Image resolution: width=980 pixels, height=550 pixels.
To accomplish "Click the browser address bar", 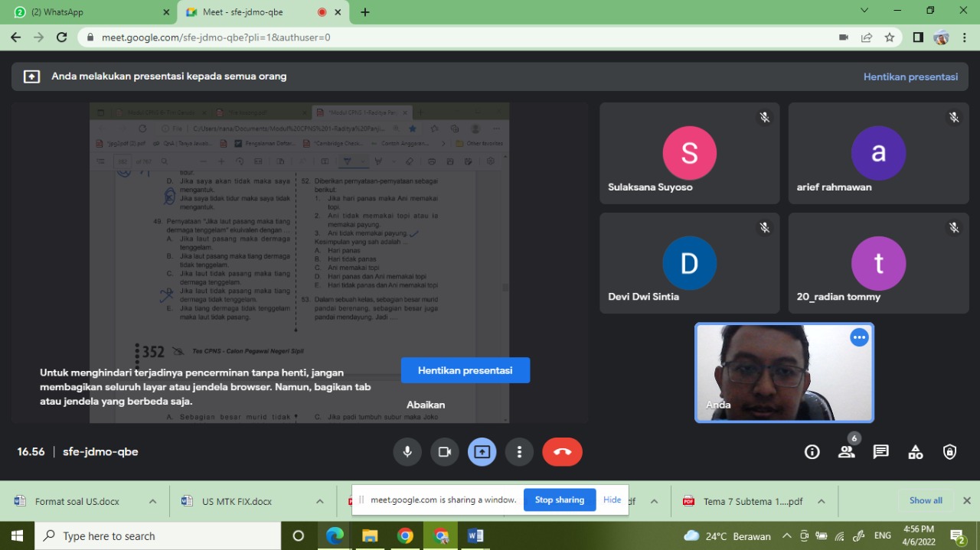I will click(459, 37).
